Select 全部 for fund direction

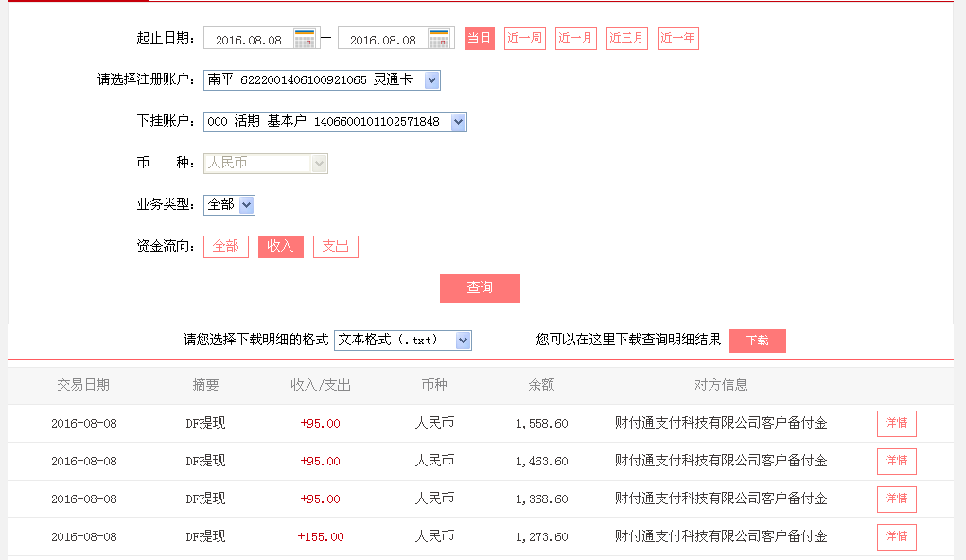click(225, 246)
